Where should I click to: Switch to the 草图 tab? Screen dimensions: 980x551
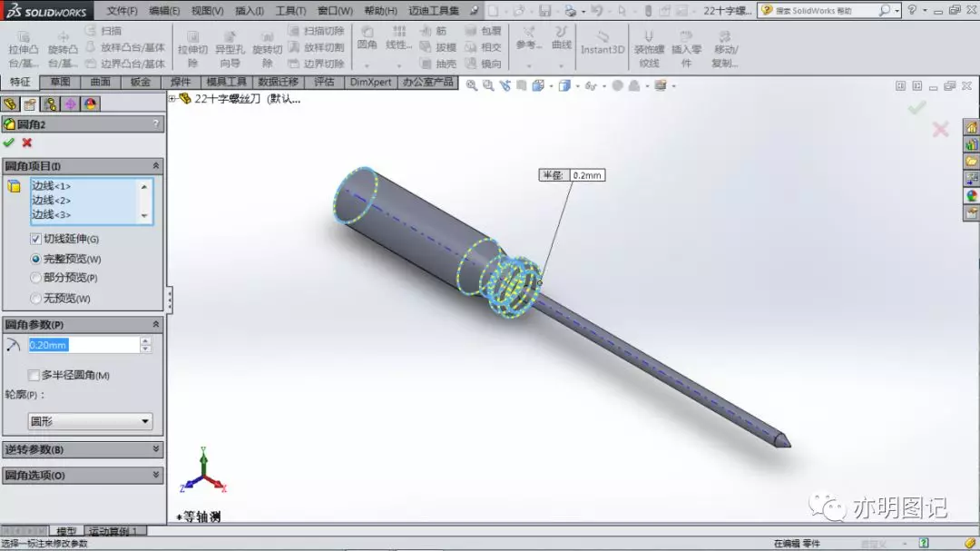pyautogui.click(x=60, y=82)
